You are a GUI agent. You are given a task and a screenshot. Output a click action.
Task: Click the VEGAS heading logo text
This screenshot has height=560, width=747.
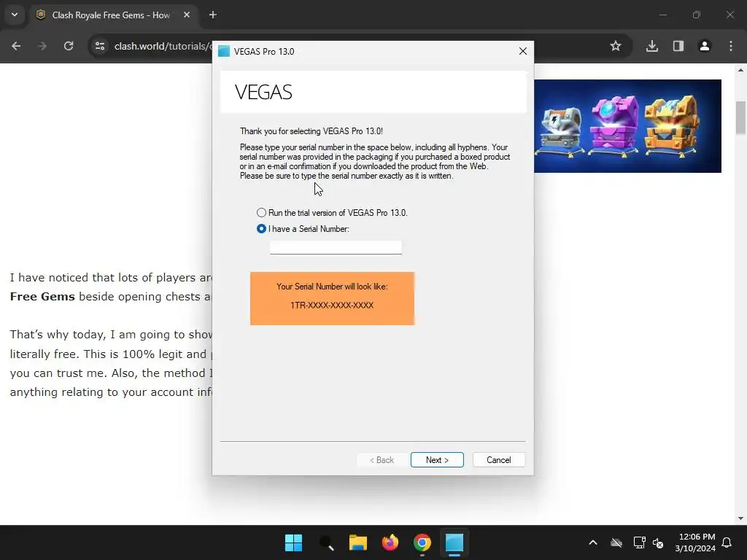pyautogui.click(x=263, y=92)
